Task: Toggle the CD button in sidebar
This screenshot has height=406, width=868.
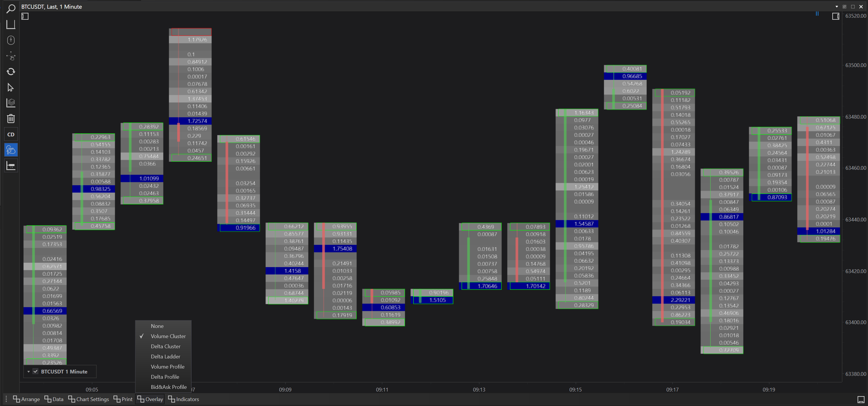Action: tap(11, 134)
